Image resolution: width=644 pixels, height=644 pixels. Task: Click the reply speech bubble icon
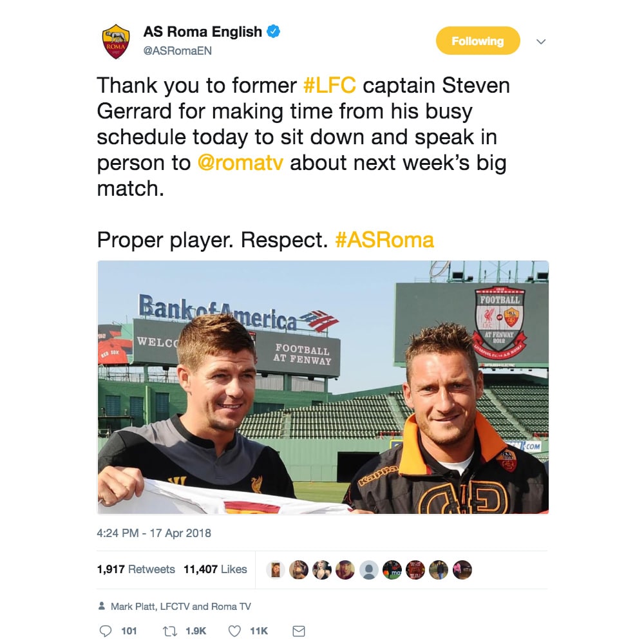(x=106, y=631)
